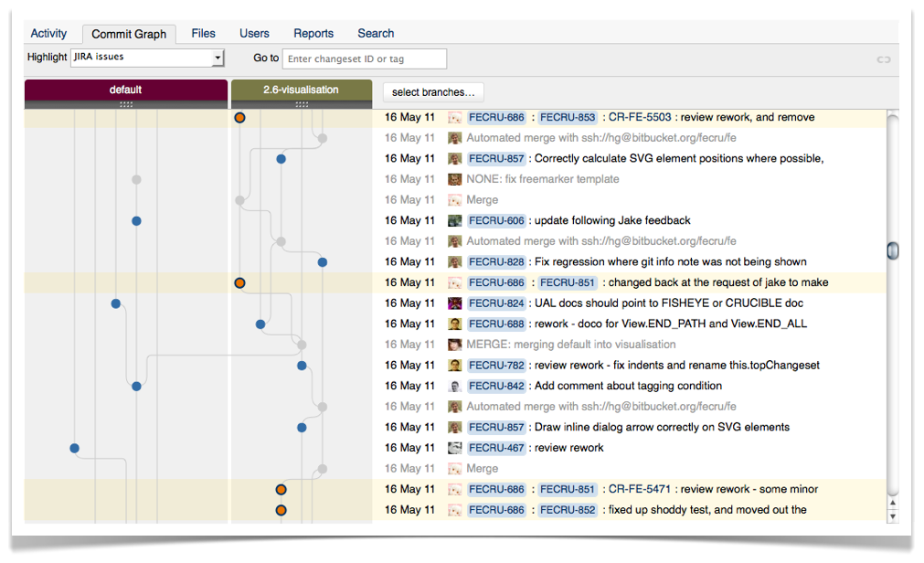Click the '2.6-visualisation' branch column header
Viewport: 924px width, 563px height.
point(301,90)
